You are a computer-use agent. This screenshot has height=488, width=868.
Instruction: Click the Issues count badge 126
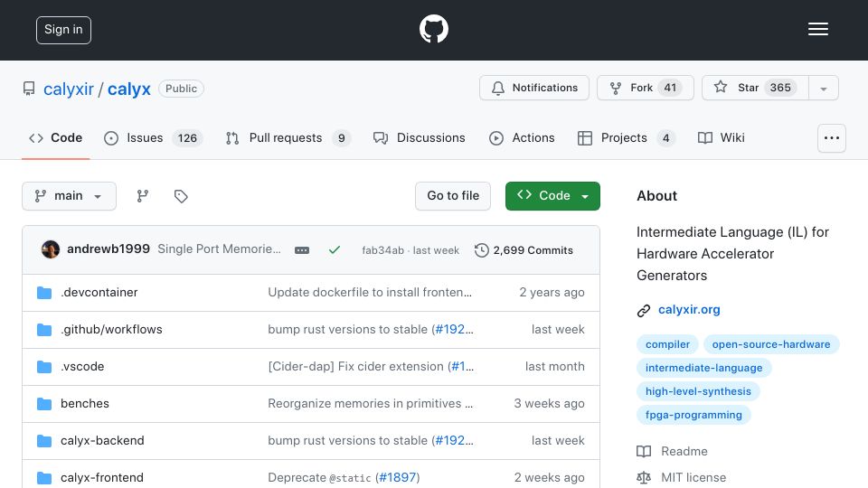tap(187, 137)
